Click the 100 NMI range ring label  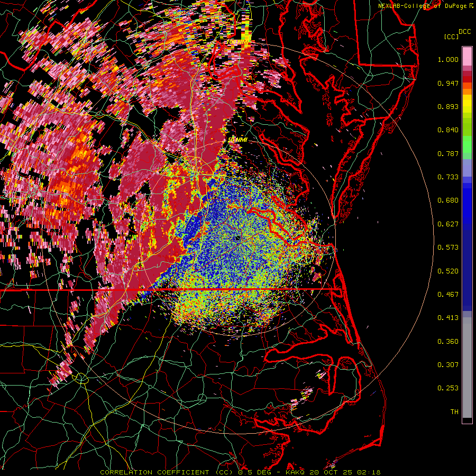click(x=237, y=42)
